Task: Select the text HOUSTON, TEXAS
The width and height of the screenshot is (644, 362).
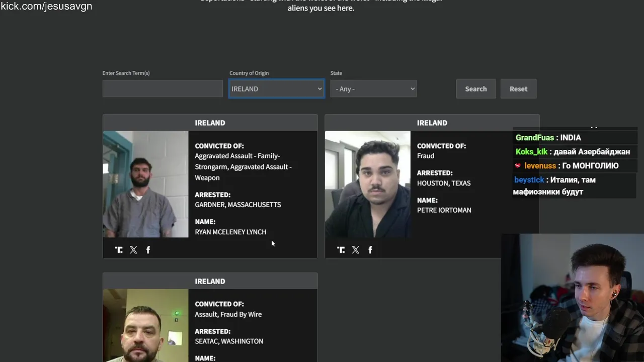Action: pyautogui.click(x=444, y=183)
